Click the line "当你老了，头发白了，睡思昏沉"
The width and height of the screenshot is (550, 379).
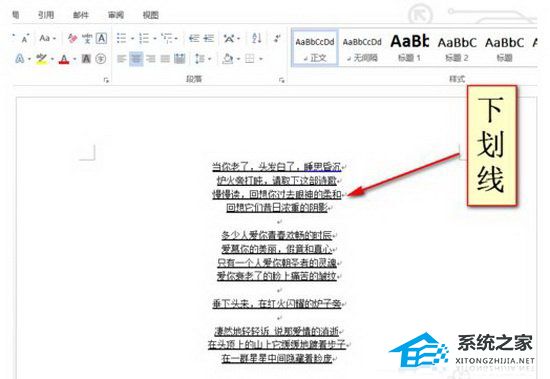point(276,166)
